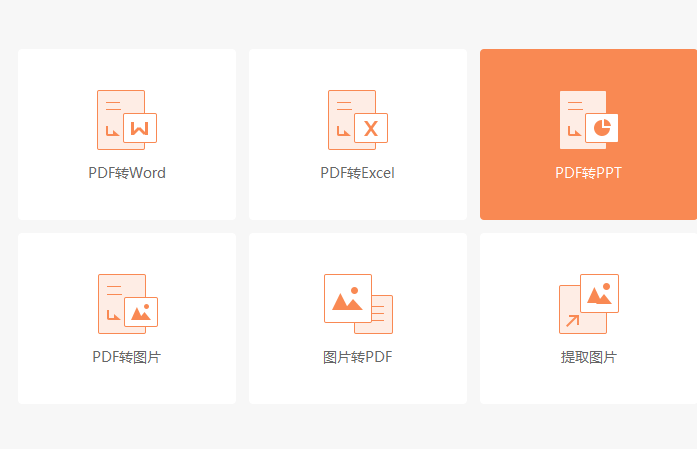Image resolution: width=697 pixels, height=449 pixels.
Task: Click the 提取图片 extract icon
Action: click(589, 304)
